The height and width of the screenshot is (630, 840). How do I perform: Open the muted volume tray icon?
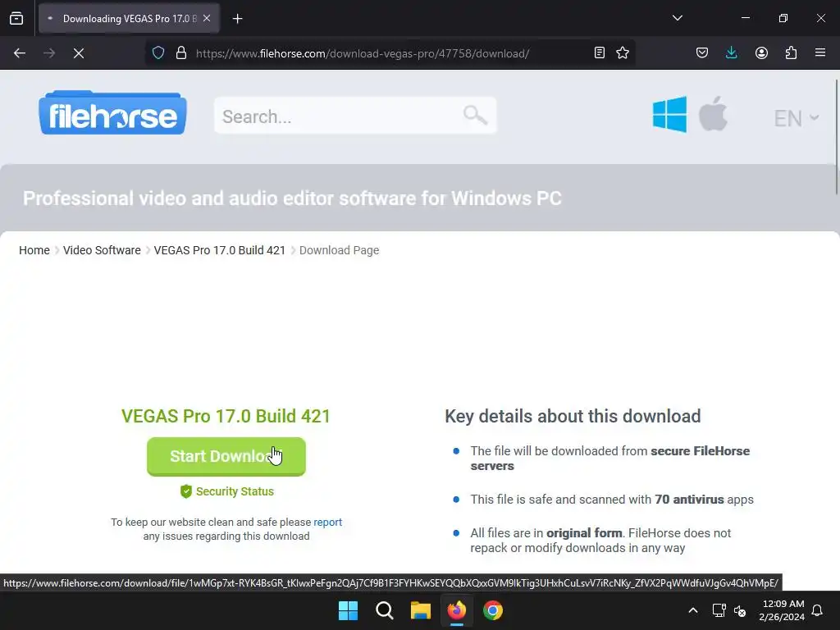point(740,610)
